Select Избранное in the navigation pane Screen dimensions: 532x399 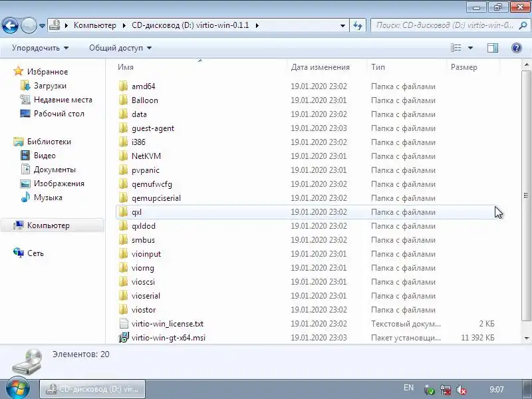click(x=47, y=72)
